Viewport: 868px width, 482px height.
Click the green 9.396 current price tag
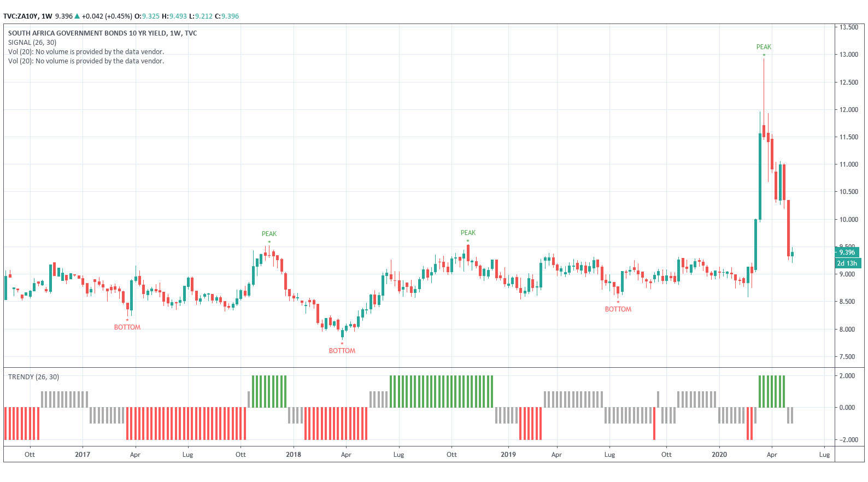[x=847, y=252]
